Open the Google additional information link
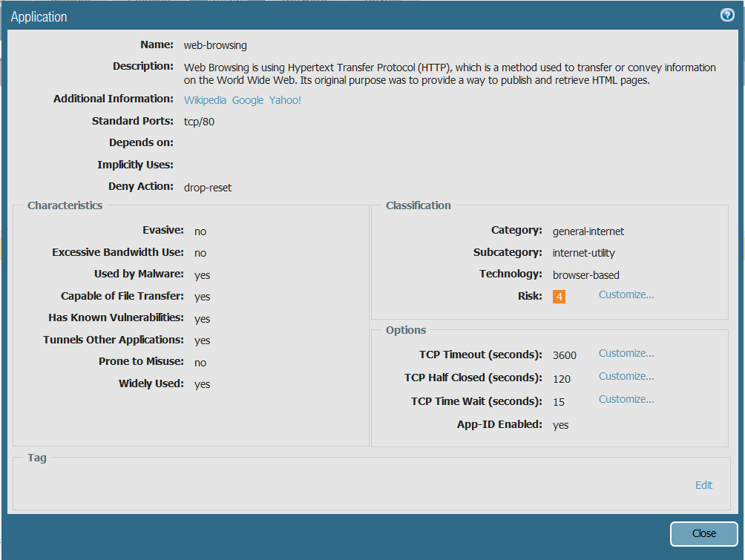 point(248,100)
